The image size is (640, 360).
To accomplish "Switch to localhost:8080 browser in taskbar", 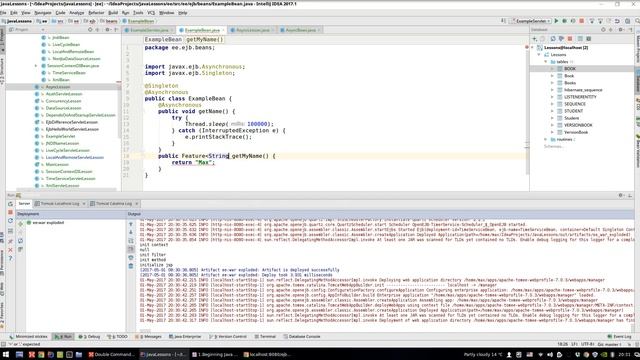I will point(267,355).
